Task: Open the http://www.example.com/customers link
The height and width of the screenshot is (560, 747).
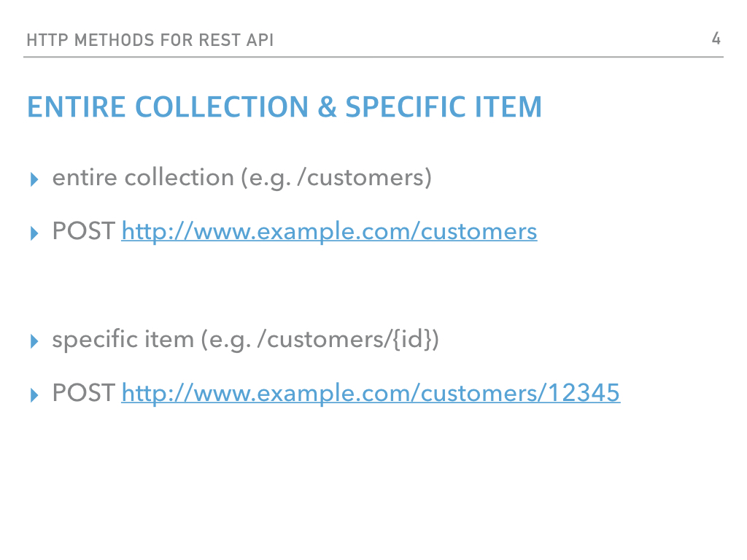Action: [329, 232]
